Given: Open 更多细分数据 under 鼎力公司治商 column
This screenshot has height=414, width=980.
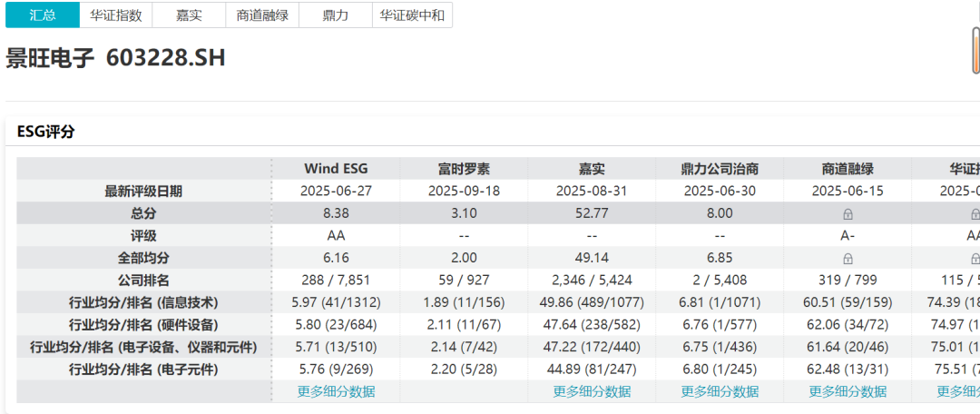Looking at the screenshot, I should [x=720, y=392].
